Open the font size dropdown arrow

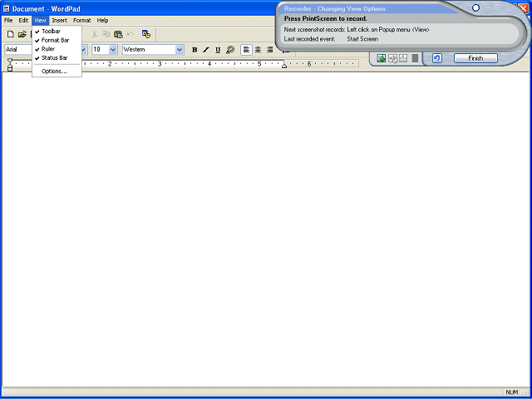(113, 50)
